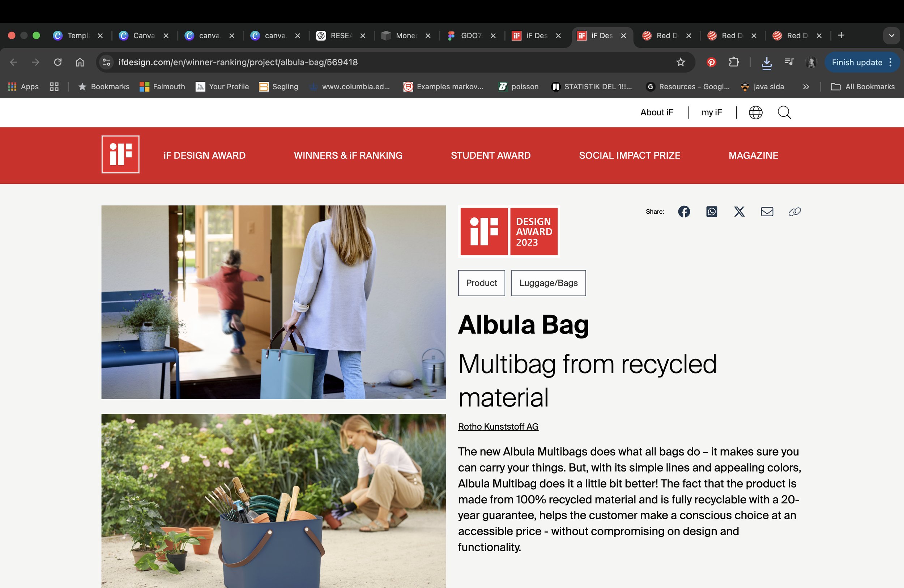The image size is (904, 588).
Task: Open WINNERS & iF RANKING menu
Action: click(x=348, y=155)
